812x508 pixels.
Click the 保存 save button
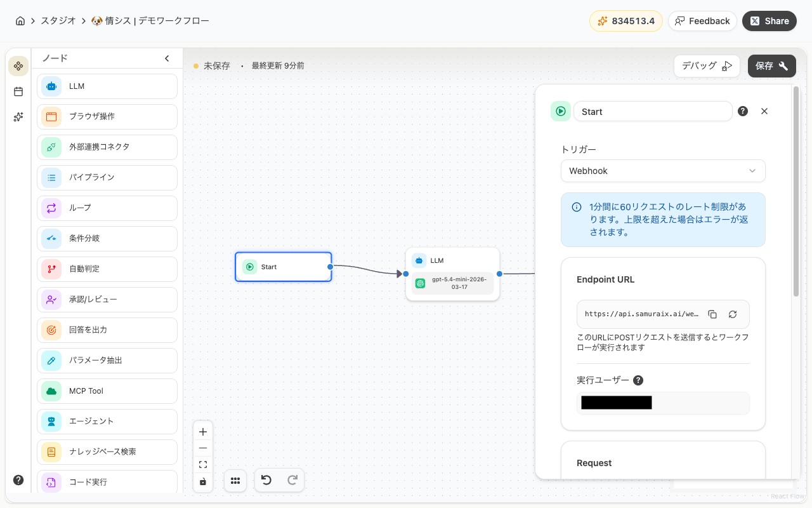[x=771, y=66]
